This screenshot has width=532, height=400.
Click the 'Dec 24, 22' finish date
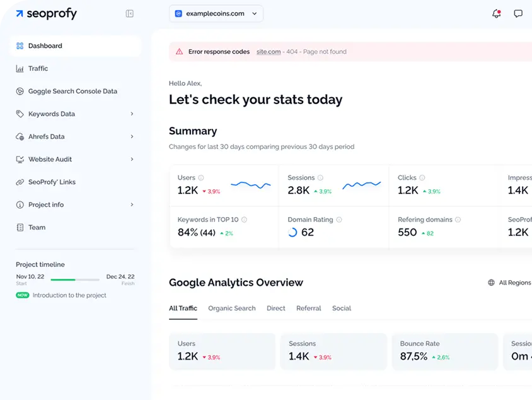coord(120,277)
